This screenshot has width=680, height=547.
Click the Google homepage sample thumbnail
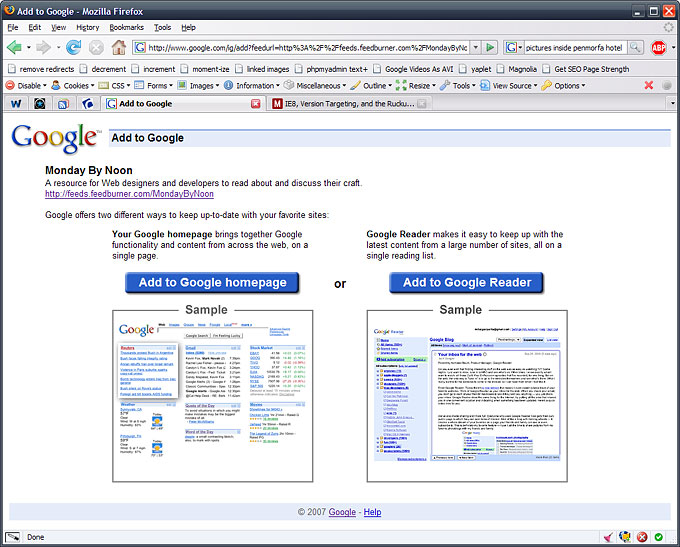(x=212, y=396)
